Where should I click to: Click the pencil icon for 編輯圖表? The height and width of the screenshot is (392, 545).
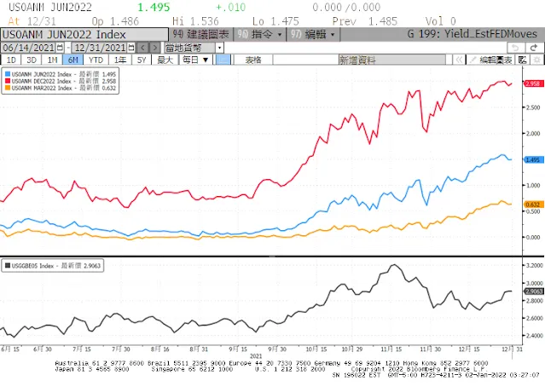coord(473,60)
